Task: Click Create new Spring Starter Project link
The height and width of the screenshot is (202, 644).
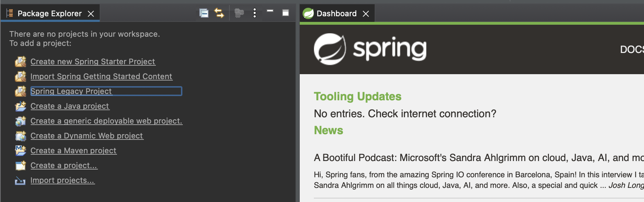Action: 93,61
